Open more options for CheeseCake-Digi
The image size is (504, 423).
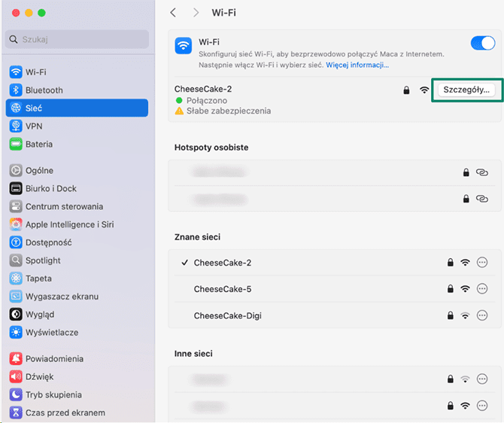(483, 315)
